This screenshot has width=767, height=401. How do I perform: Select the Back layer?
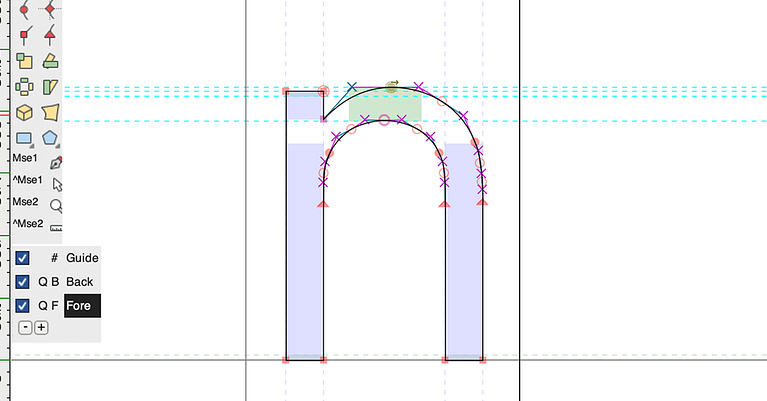79,282
